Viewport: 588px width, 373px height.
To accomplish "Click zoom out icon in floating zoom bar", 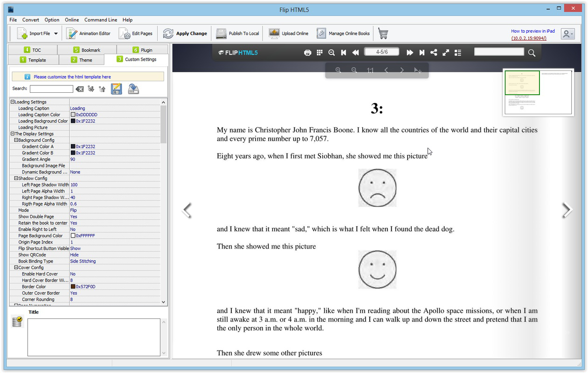I will pos(354,70).
